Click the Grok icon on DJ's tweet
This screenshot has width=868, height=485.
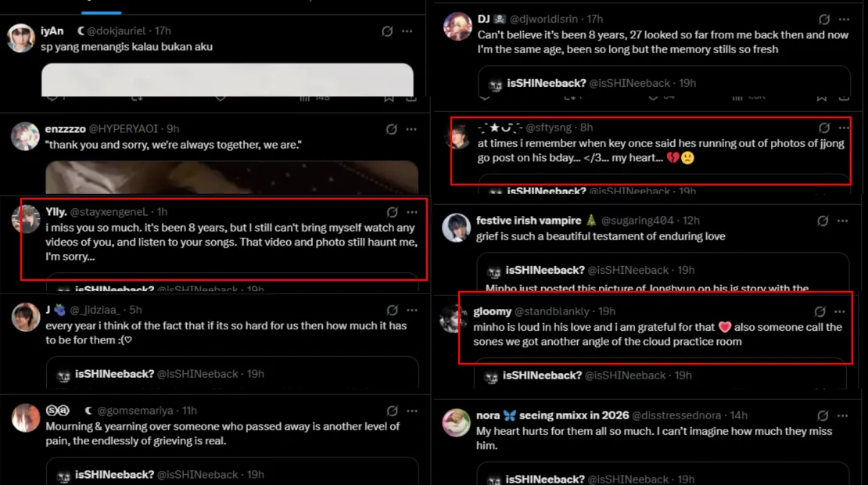point(824,20)
